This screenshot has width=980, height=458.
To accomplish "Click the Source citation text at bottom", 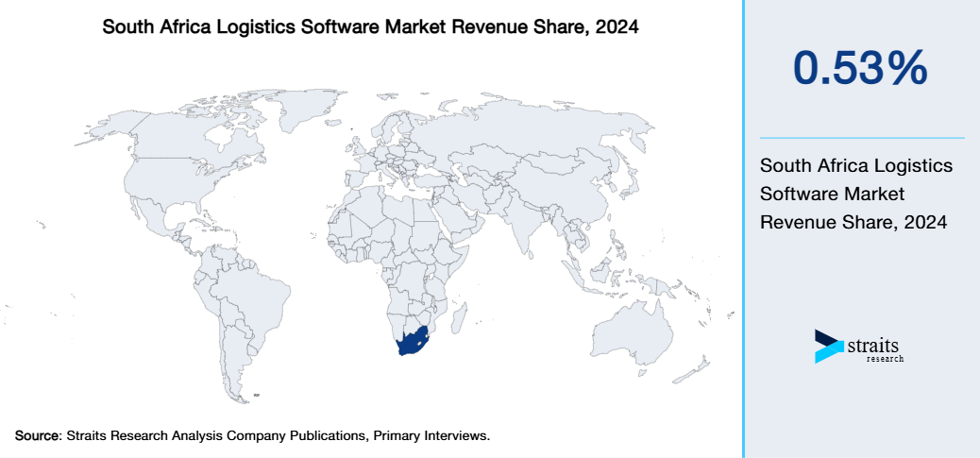I will coord(252,435).
